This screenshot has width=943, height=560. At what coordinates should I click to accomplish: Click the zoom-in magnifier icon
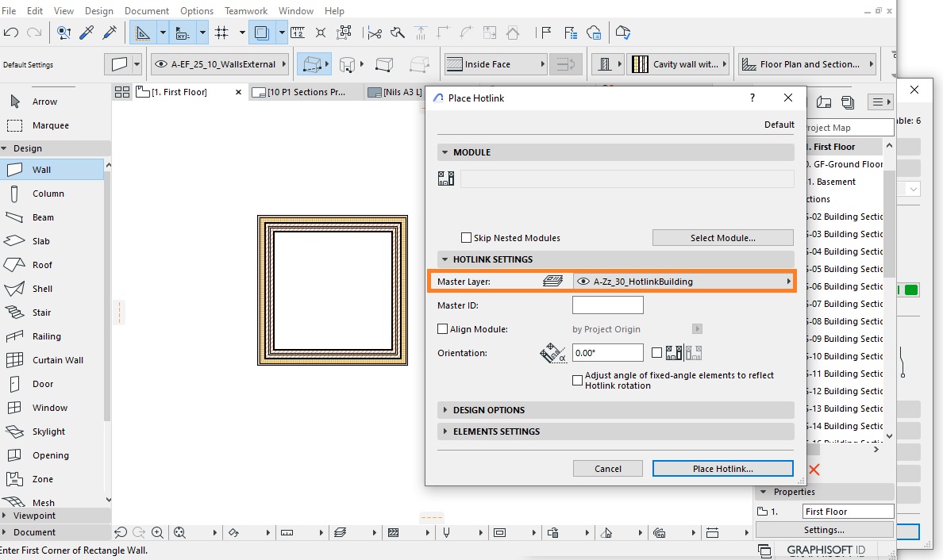click(x=158, y=532)
